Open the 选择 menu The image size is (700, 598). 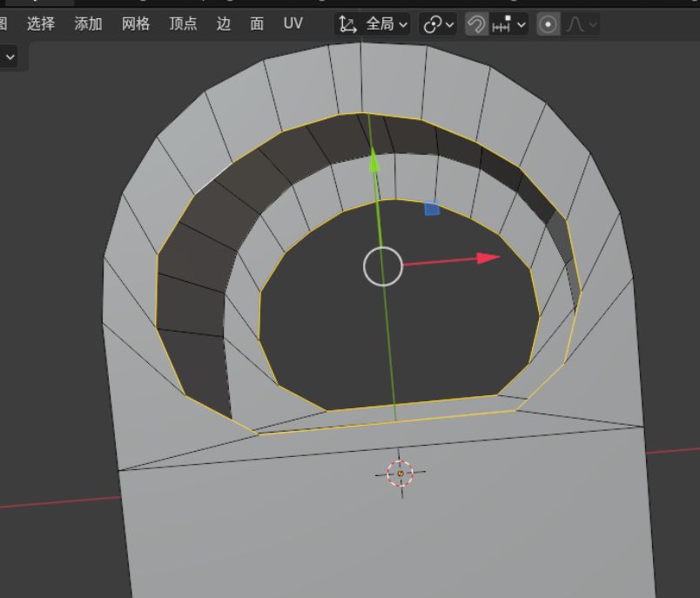(40, 24)
